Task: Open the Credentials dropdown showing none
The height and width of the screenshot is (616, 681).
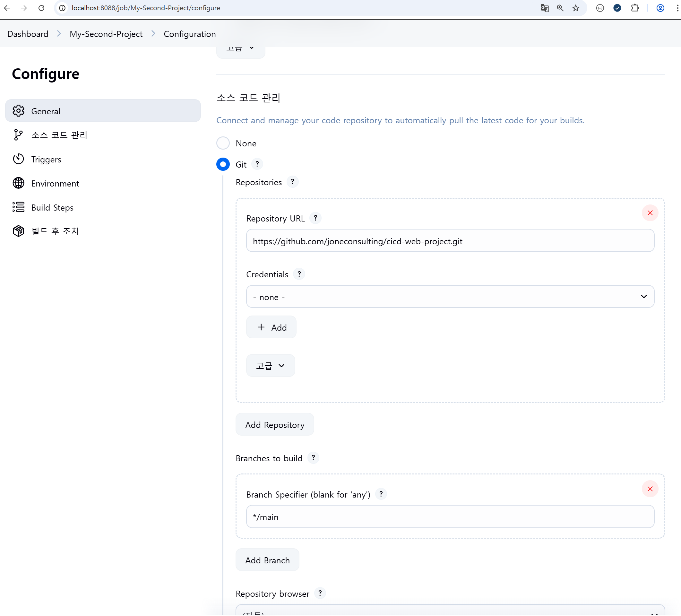Action: click(450, 297)
